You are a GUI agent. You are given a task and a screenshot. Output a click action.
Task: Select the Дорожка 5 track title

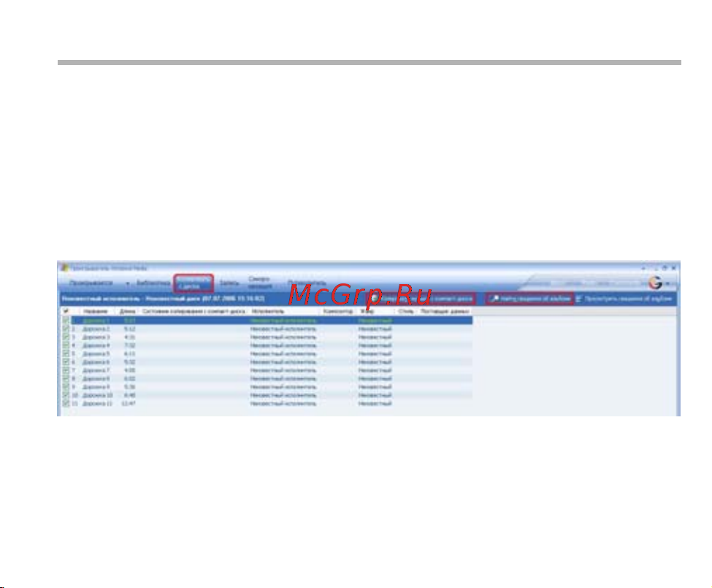(96, 354)
